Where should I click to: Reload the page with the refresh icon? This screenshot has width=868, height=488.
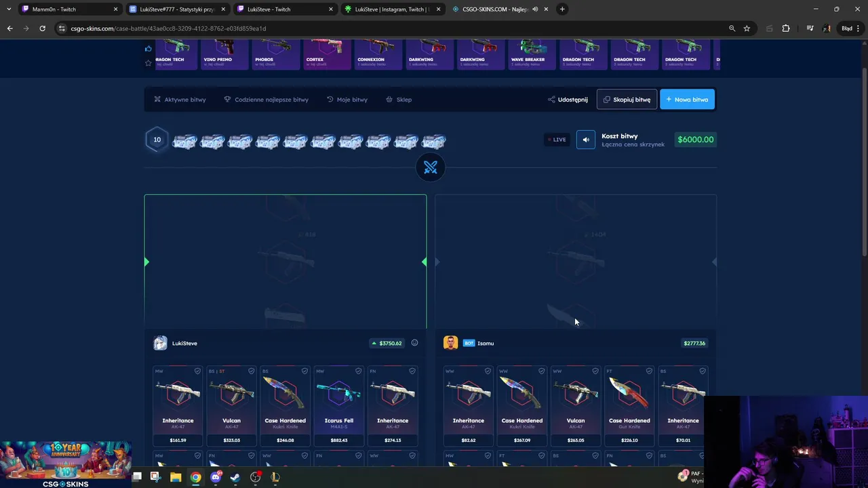click(42, 28)
